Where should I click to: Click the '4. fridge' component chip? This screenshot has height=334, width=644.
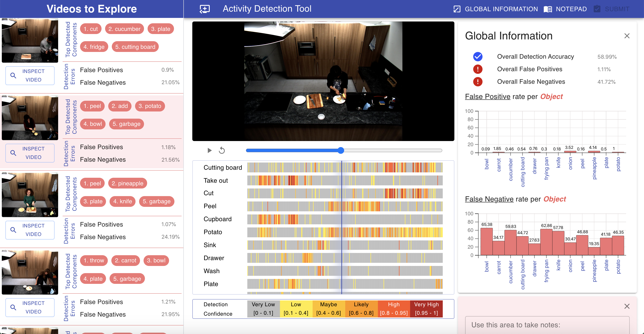pyautogui.click(x=94, y=47)
